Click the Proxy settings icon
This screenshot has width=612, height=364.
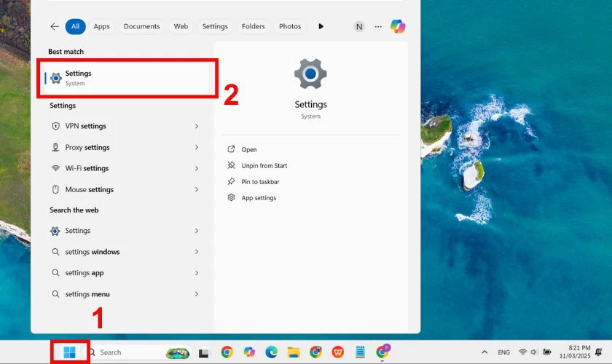[55, 147]
